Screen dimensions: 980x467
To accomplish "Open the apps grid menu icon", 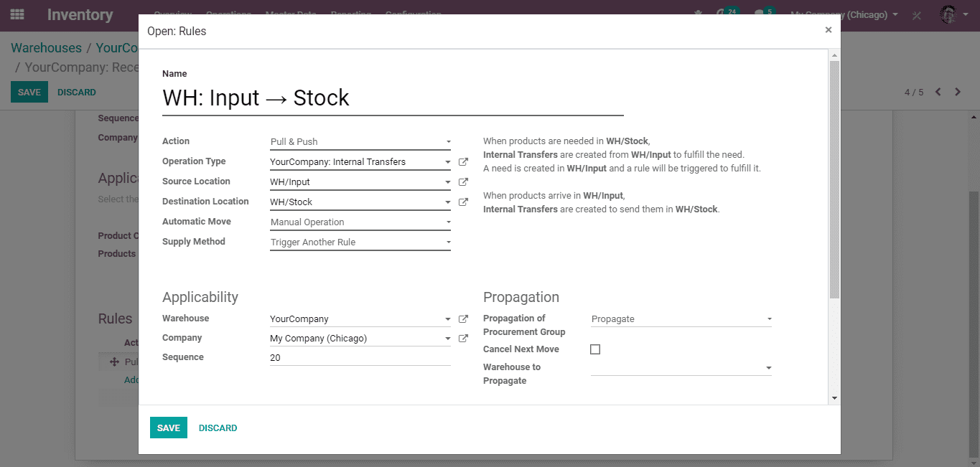I will pos(17,14).
